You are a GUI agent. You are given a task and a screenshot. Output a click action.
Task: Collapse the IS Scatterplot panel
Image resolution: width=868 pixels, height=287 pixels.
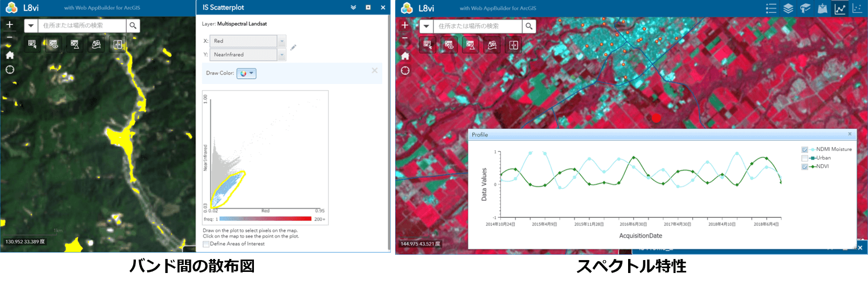coord(353,8)
